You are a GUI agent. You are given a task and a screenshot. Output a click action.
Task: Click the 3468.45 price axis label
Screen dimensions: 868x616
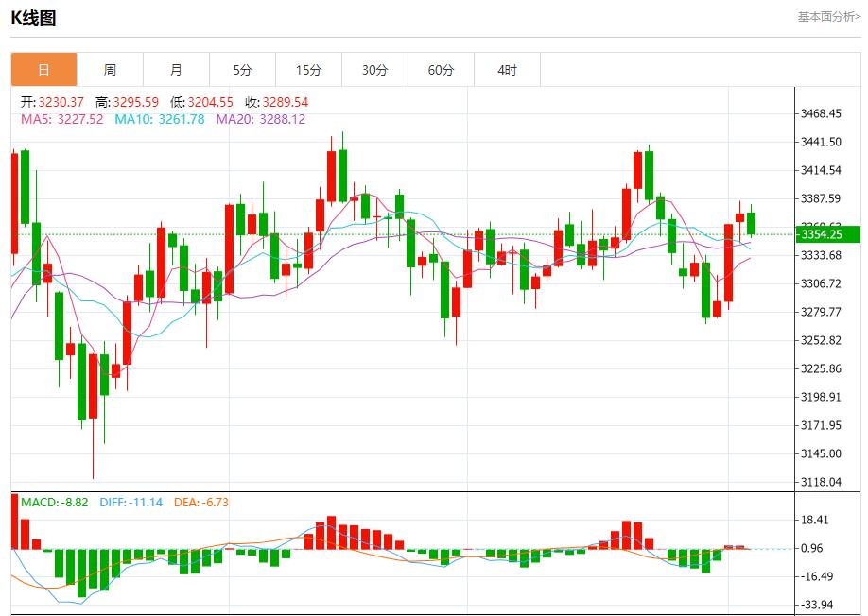coord(822,112)
